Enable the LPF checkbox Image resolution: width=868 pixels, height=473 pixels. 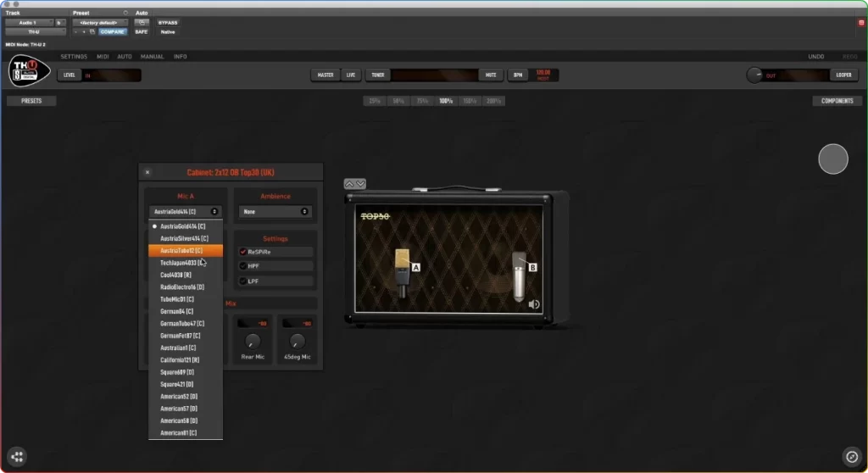pyautogui.click(x=242, y=281)
